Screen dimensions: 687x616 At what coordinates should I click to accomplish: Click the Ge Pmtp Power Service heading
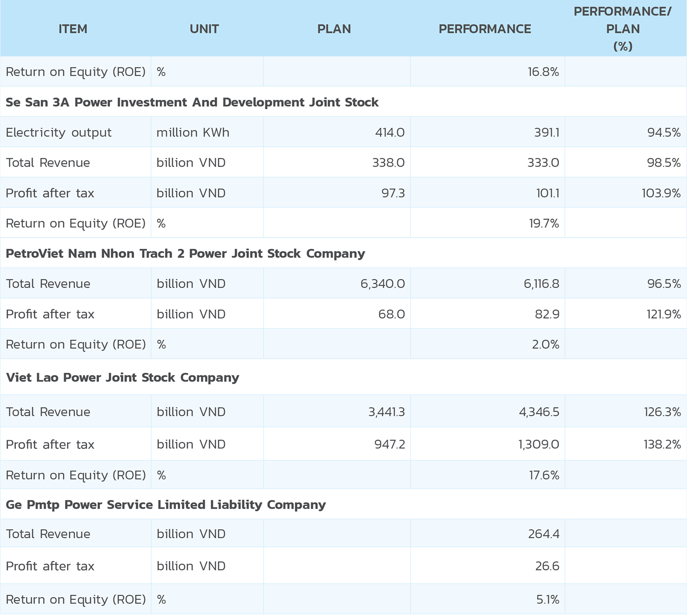166,504
